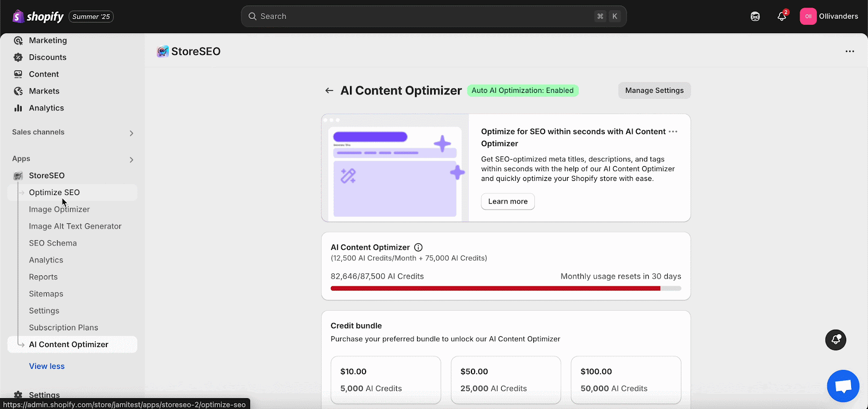Click the Analytics bar chart icon
This screenshot has height=409, width=868.
tap(18, 108)
